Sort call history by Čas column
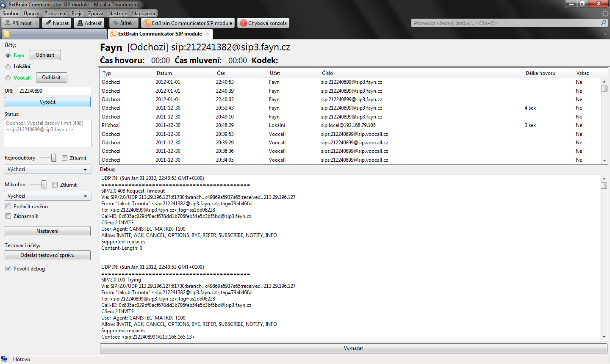 coord(241,73)
